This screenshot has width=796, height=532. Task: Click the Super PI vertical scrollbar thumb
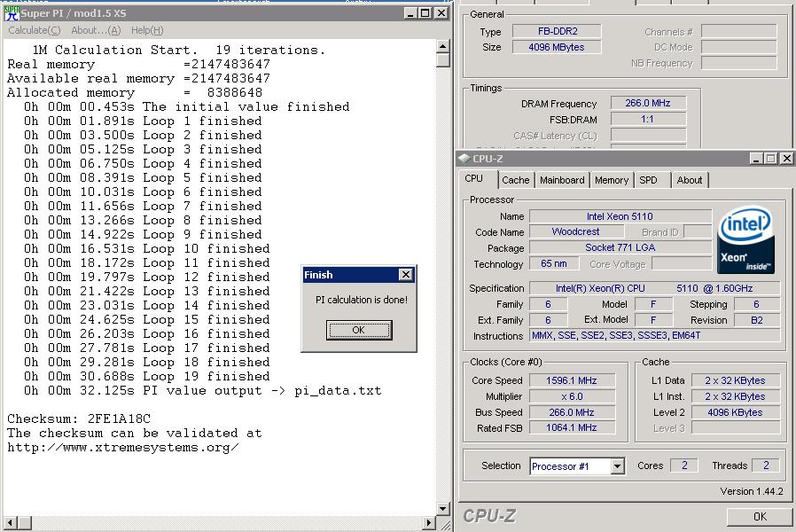pyautogui.click(x=442, y=60)
